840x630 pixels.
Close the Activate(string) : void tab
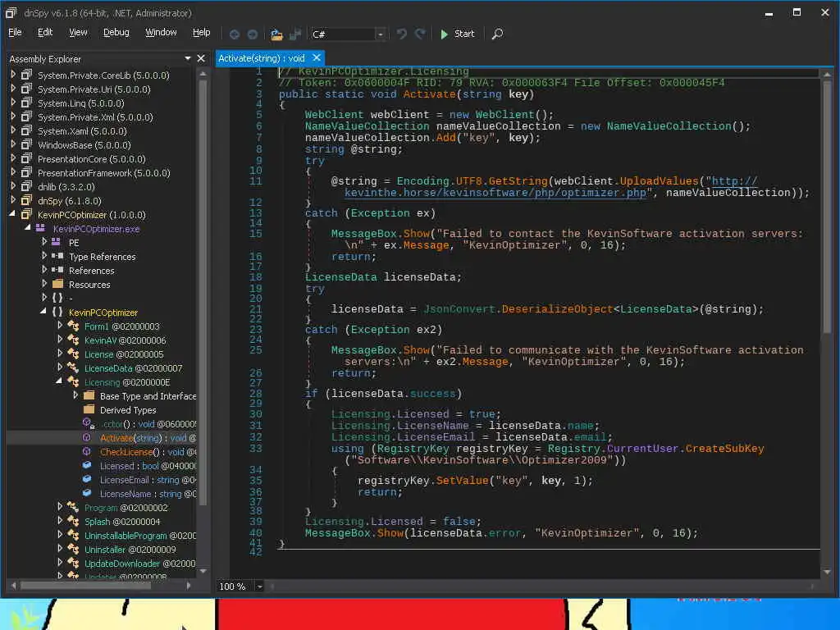[317, 57]
